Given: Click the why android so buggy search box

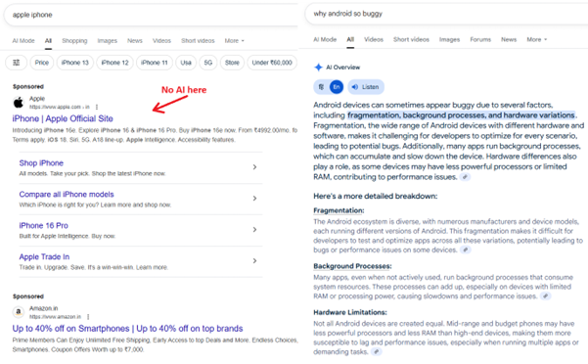Looking at the screenshot, I should point(446,14).
